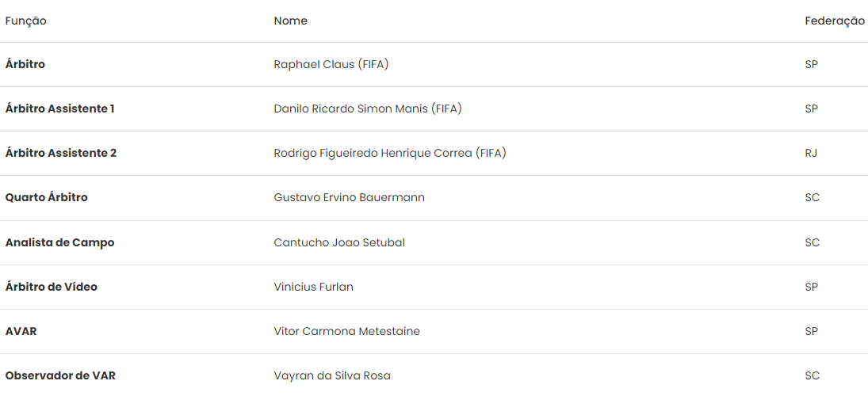Screen dimensions: 868x396
Task: Click the name Raphael Claus (FIFA)
Action: 331,64
